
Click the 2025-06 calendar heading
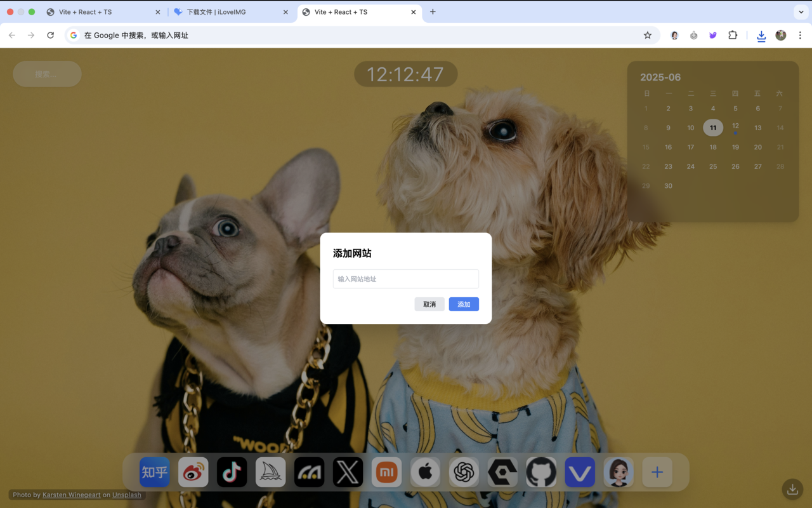[x=660, y=77]
